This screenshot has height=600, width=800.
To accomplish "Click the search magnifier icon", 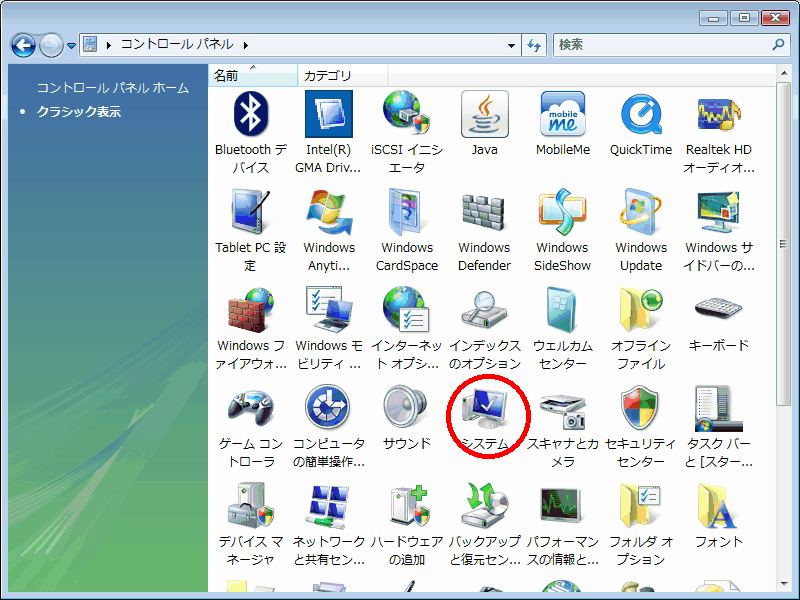I will pos(779,45).
